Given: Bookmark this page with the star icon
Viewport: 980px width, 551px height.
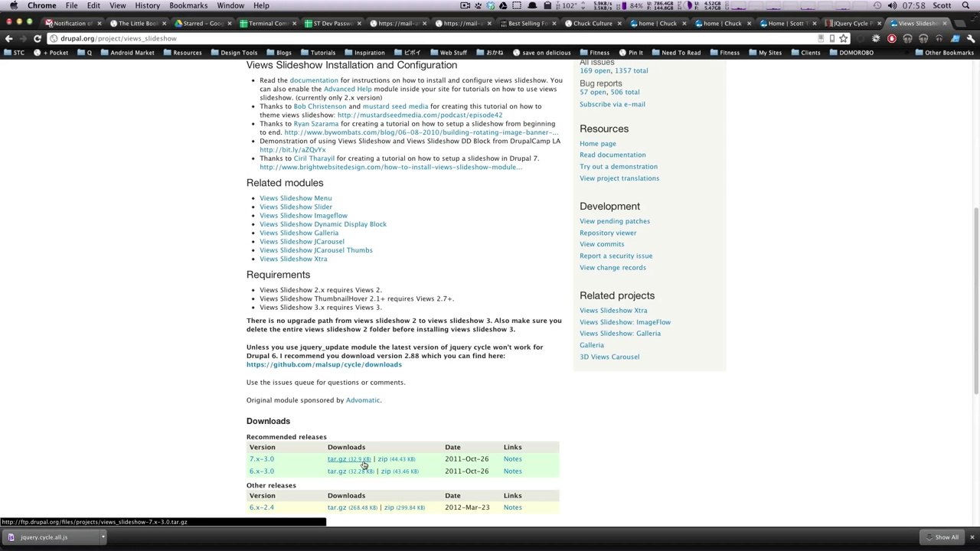Looking at the screenshot, I should click(x=843, y=38).
